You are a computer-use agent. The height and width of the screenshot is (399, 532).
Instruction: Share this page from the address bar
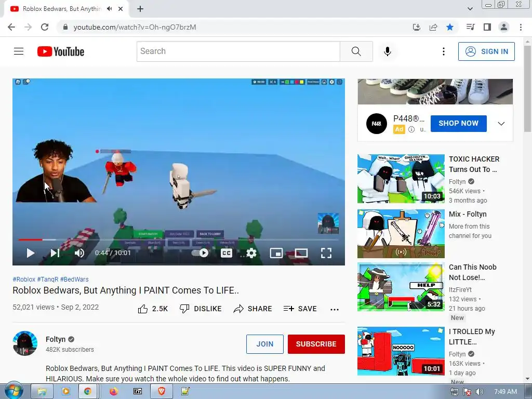pyautogui.click(x=433, y=27)
